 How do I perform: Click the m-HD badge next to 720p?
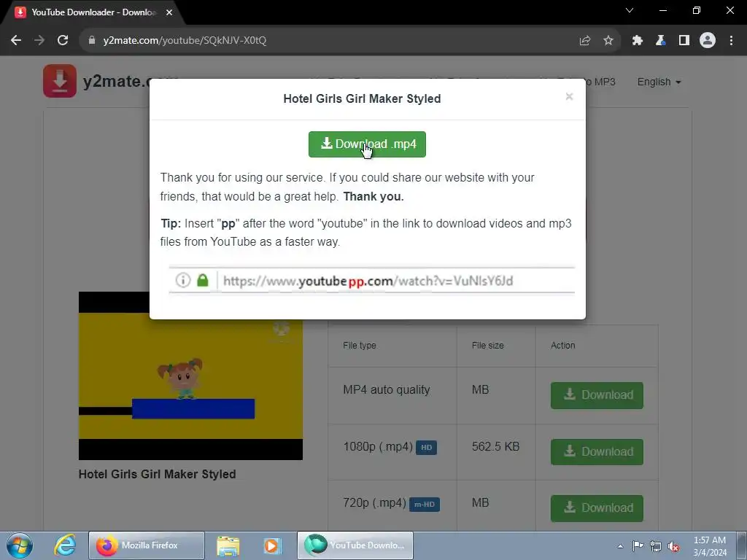click(x=425, y=505)
